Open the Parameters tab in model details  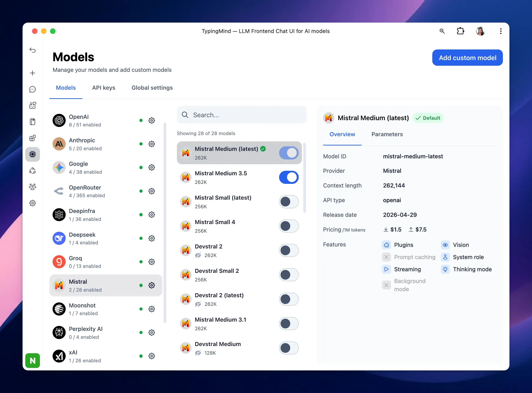pyautogui.click(x=387, y=134)
